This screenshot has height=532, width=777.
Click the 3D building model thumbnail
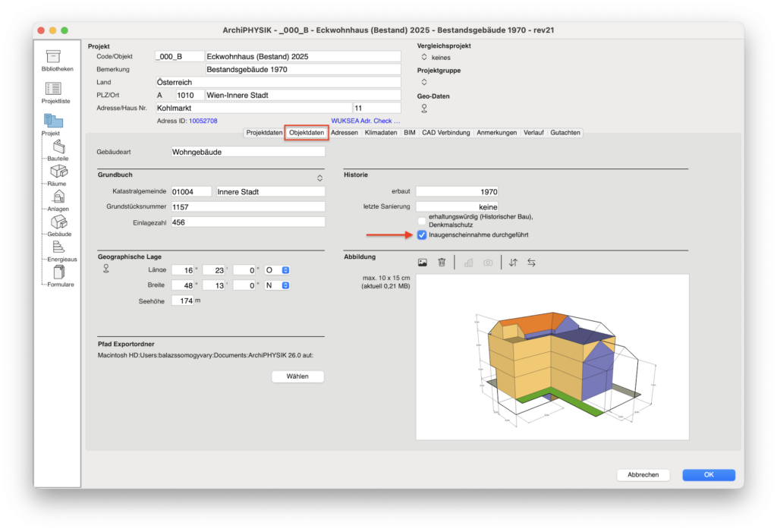coord(552,357)
